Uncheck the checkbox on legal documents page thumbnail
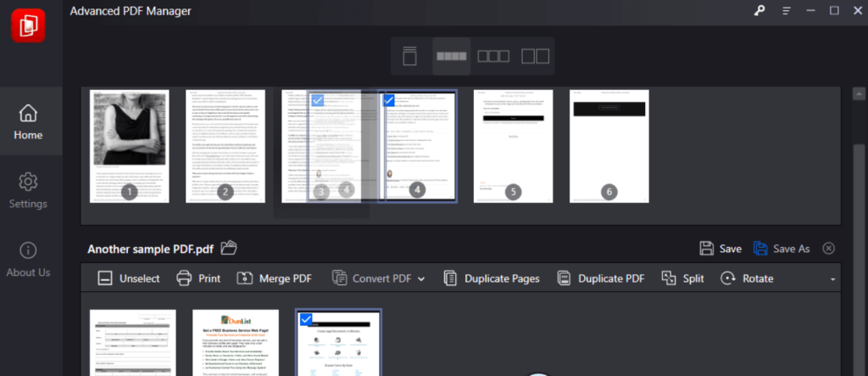This screenshot has height=376, width=868. tap(305, 320)
